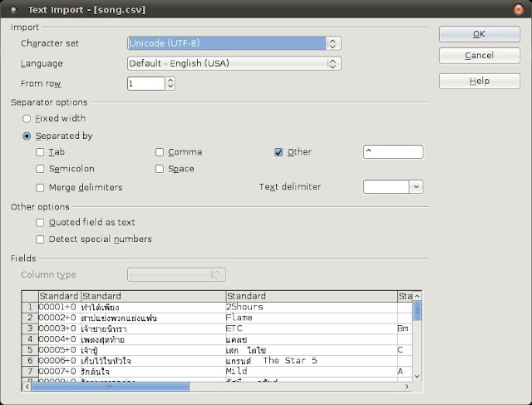
Task: Select the Separated by radio button
Action: click(x=27, y=136)
